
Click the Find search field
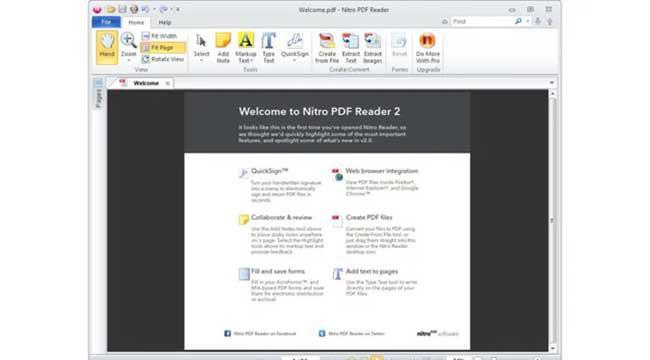coord(483,21)
